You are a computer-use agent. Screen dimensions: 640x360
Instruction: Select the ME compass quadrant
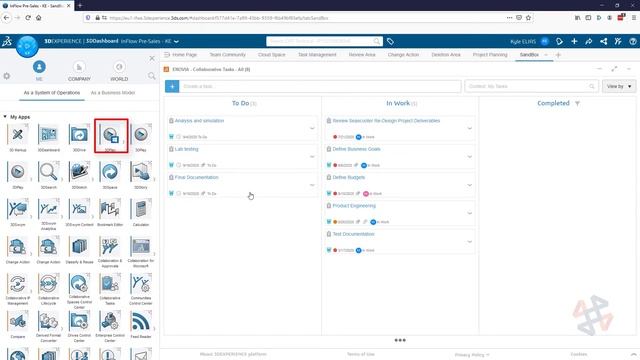(x=39, y=71)
